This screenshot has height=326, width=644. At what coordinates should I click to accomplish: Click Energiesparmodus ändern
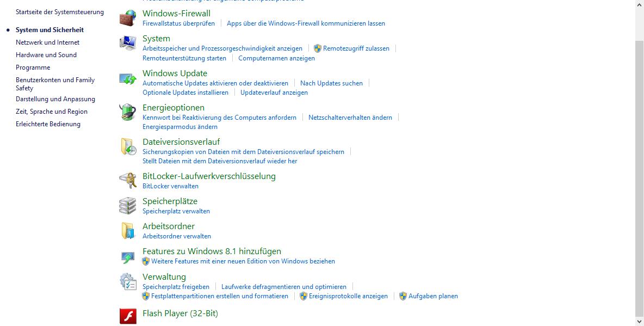click(180, 127)
